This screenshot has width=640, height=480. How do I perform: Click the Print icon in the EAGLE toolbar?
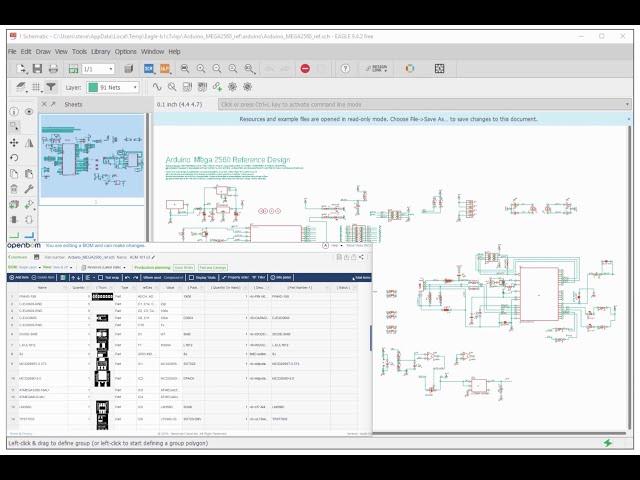pyautogui.click(x=53, y=69)
